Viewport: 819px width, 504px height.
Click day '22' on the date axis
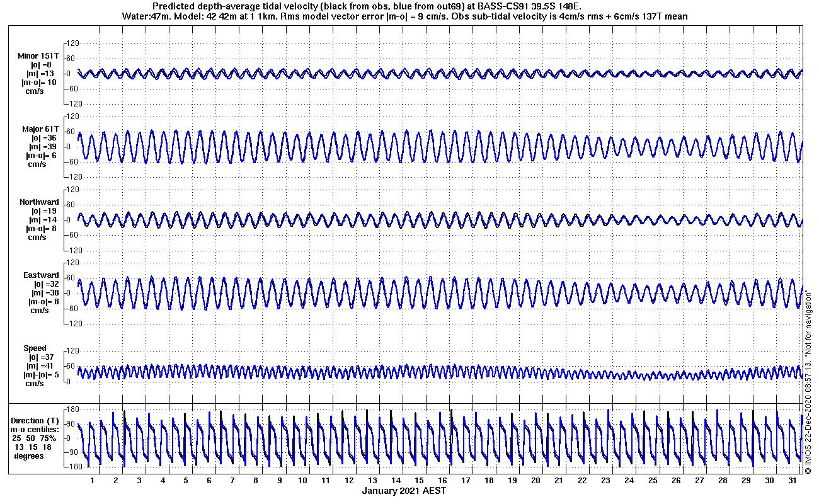tap(582, 480)
